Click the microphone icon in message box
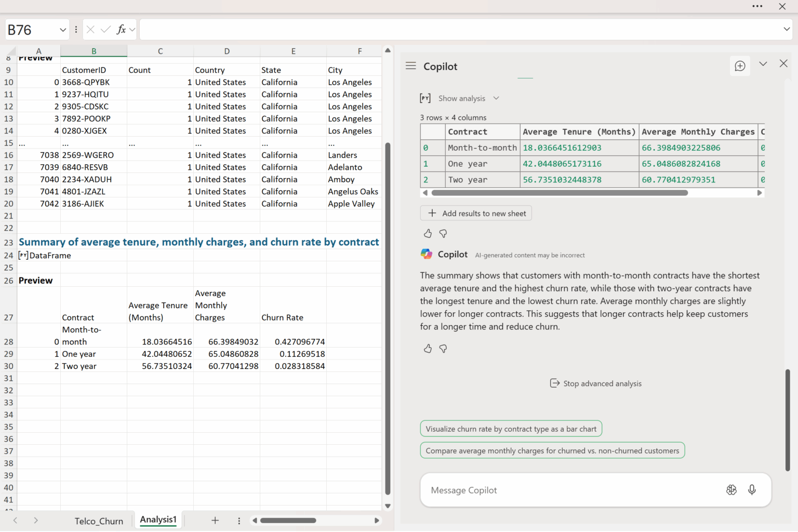 click(x=752, y=490)
